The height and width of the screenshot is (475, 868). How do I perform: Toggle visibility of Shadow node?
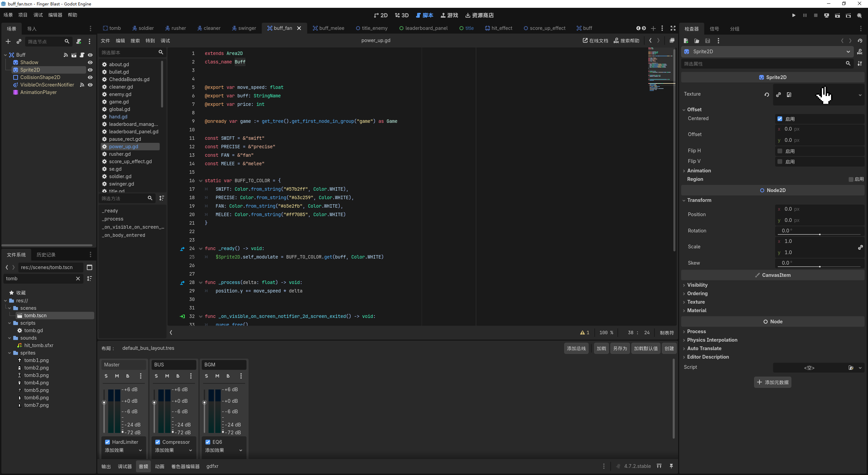(x=90, y=62)
